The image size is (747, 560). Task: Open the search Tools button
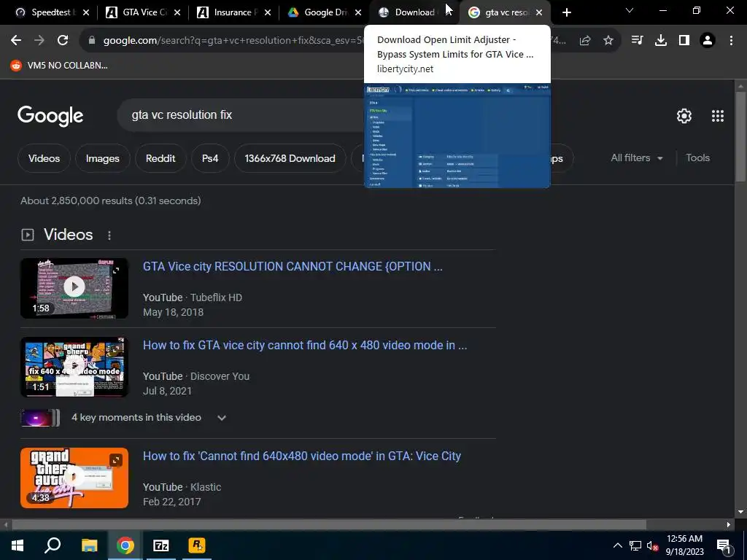coord(697,157)
